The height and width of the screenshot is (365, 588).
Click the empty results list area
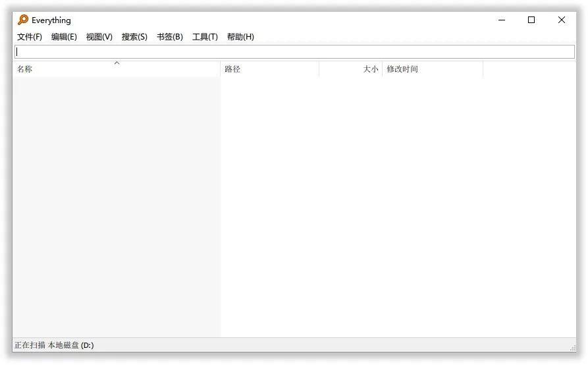tap(294, 207)
